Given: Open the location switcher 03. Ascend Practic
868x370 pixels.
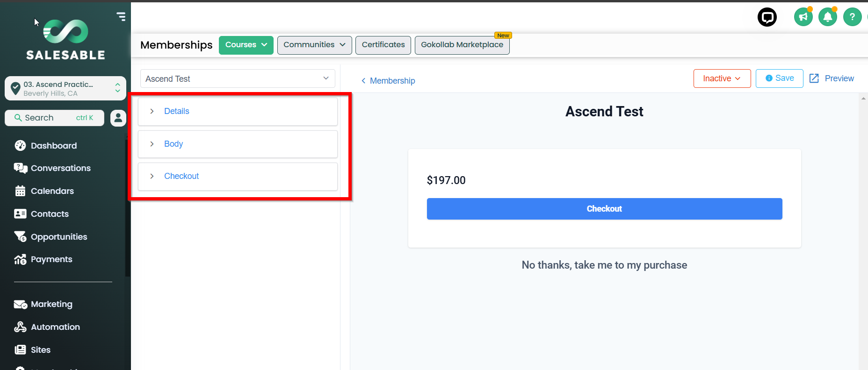Looking at the screenshot, I should [x=65, y=88].
